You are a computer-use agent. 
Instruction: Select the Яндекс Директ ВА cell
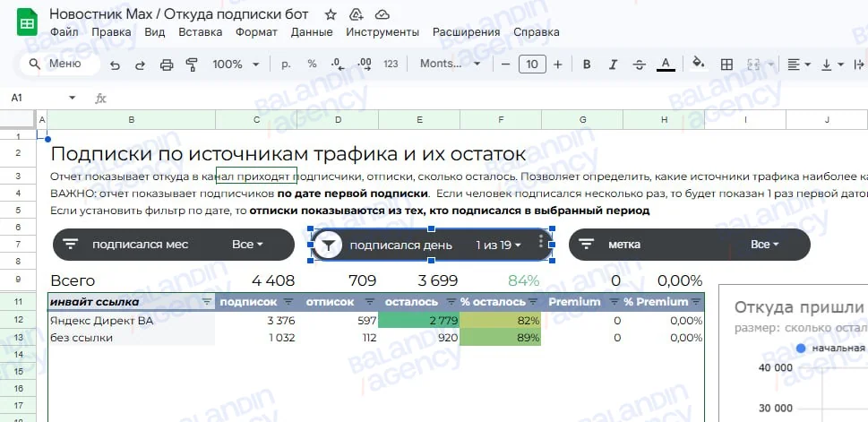click(x=132, y=321)
